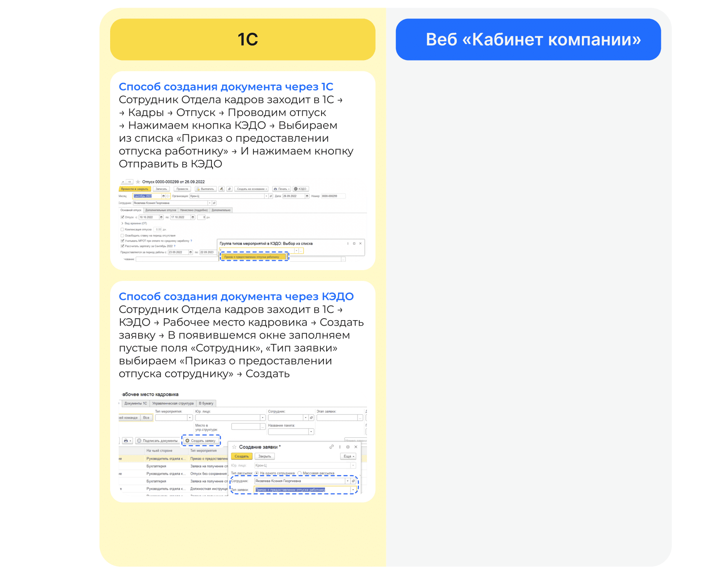Switch to the Дополнительные отпуска tab
The height and width of the screenshot is (588, 704).
tap(161, 210)
